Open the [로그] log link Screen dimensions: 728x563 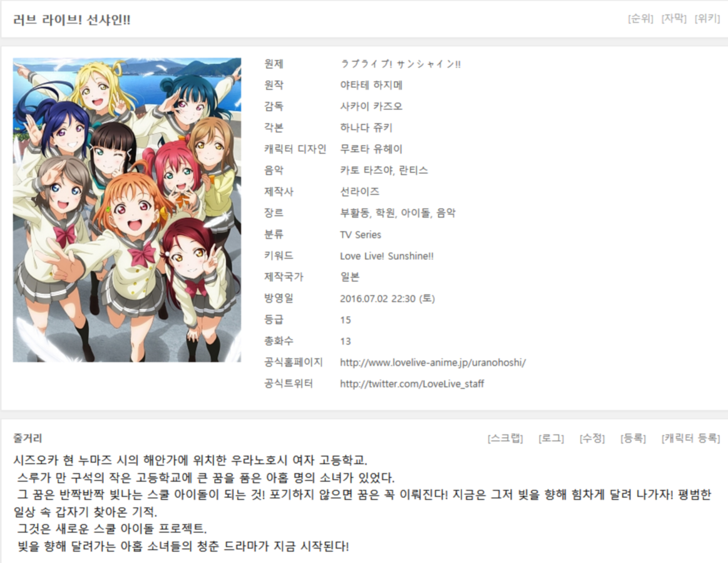click(x=551, y=438)
